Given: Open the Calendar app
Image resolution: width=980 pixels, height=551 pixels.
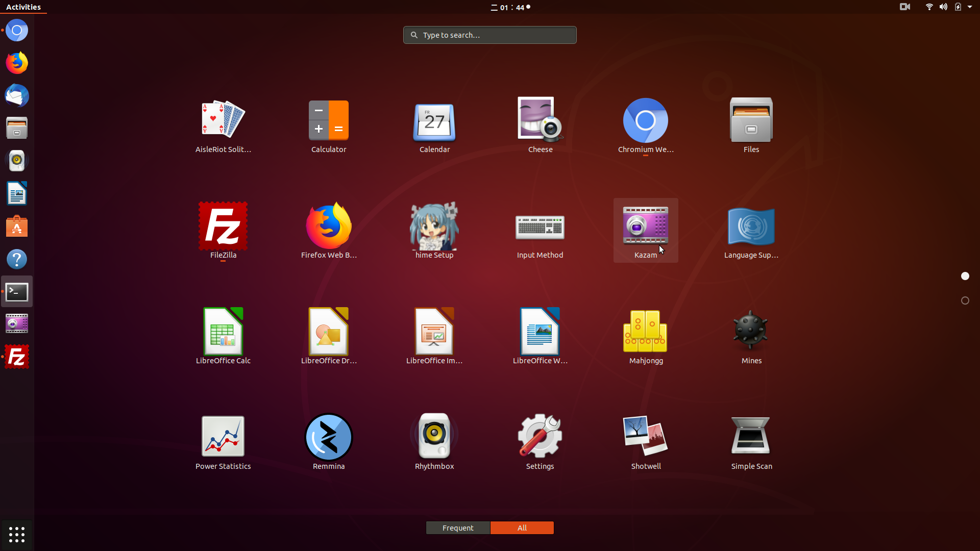Looking at the screenshot, I should [434, 125].
